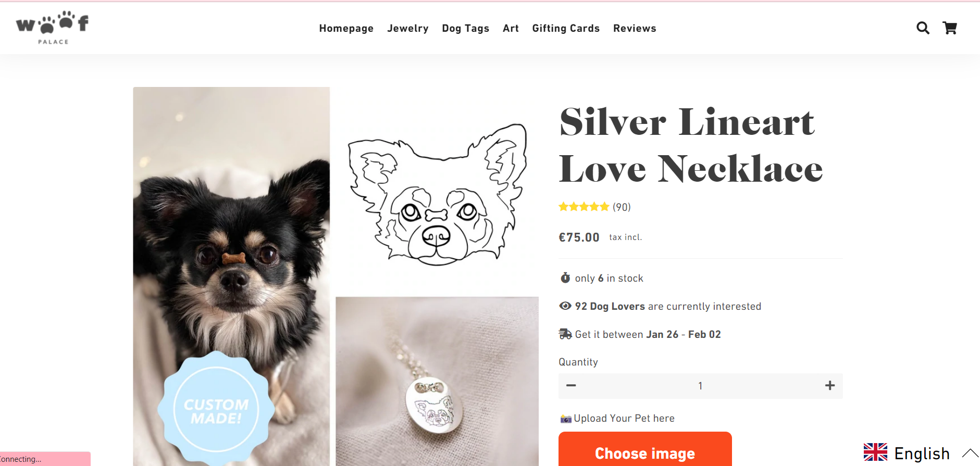Open the search magnifier icon
This screenshot has height=466, width=980.
pos(923,28)
